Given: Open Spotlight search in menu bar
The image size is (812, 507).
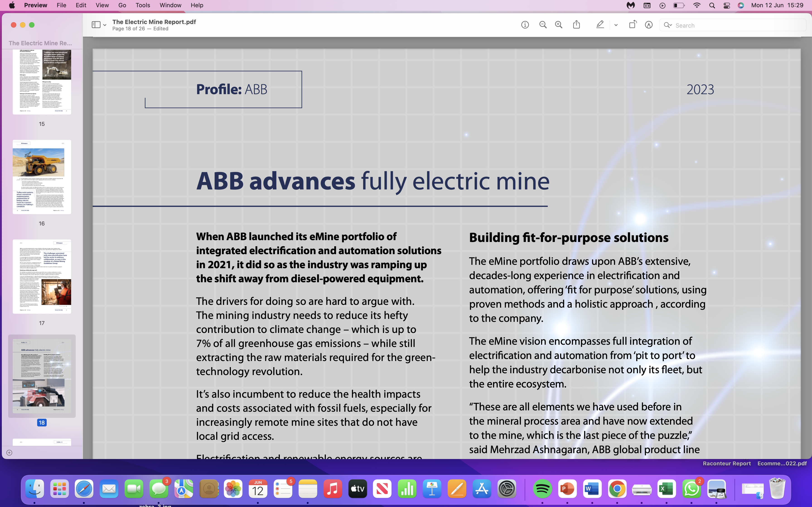Looking at the screenshot, I should [712, 5].
